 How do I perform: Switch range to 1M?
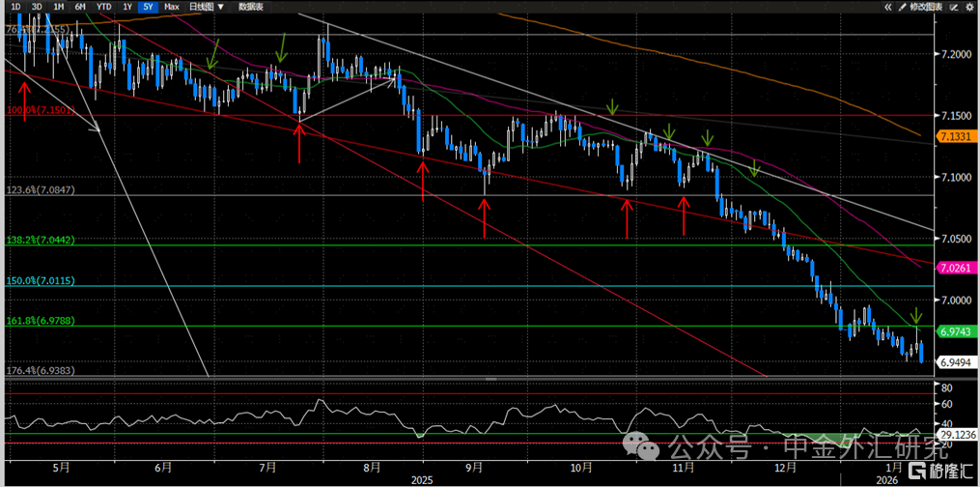coord(59,7)
